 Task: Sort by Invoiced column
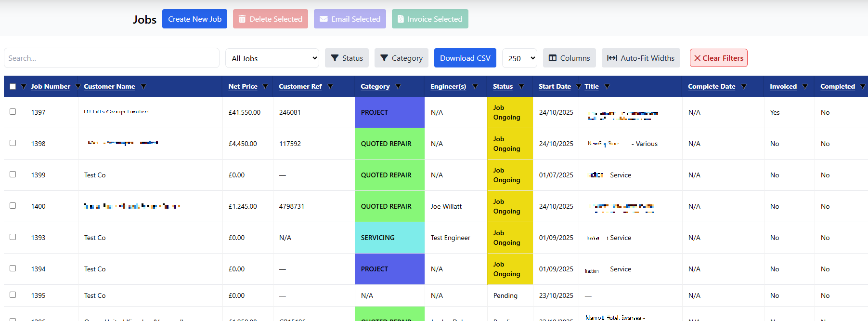coord(783,87)
